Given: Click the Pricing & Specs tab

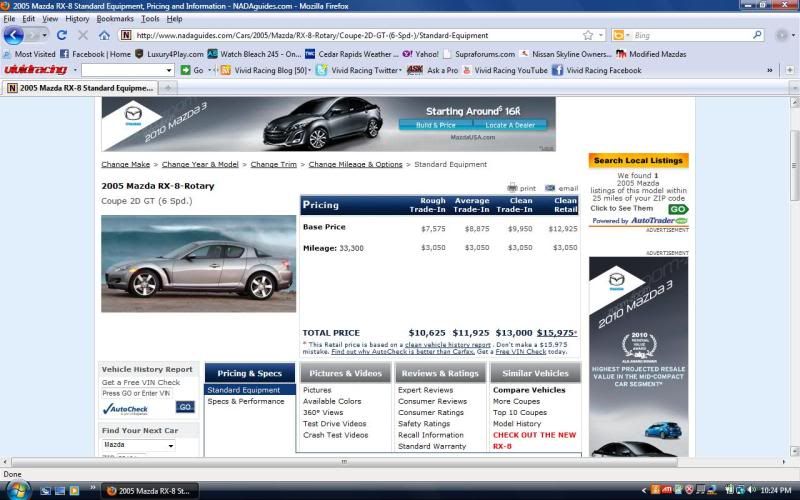Looking at the screenshot, I should (x=249, y=373).
